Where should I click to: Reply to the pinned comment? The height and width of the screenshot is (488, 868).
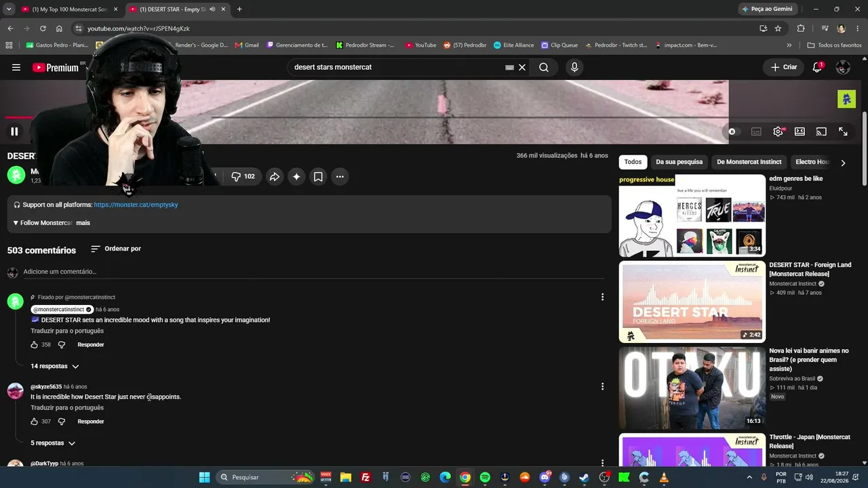91,345
